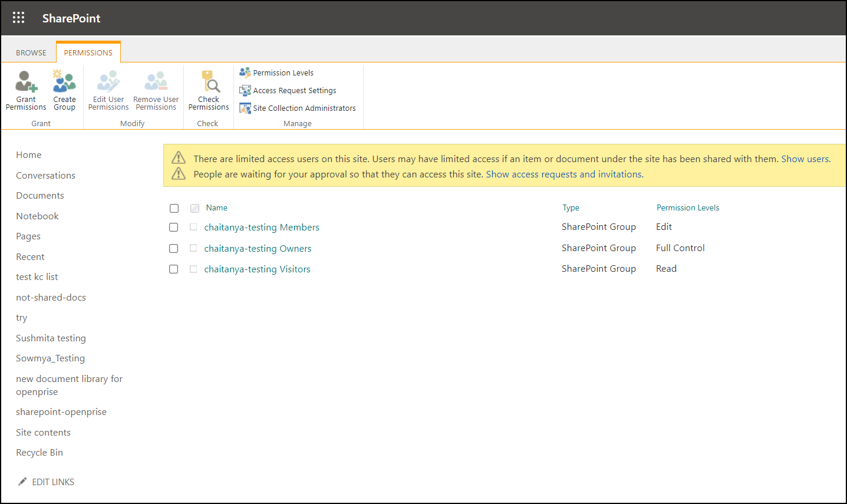Click small box beside chaitanya-testing Members
Viewport: 847px width, 504px height.
(193, 227)
